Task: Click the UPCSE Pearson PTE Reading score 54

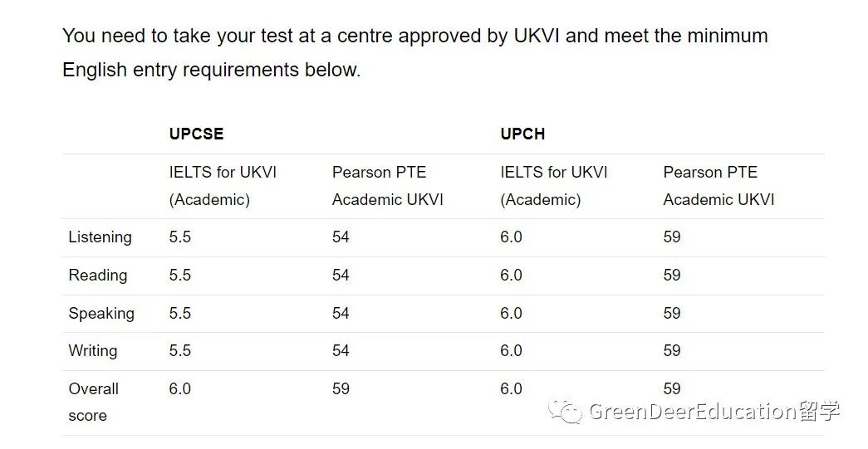Action: pyautogui.click(x=341, y=276)
